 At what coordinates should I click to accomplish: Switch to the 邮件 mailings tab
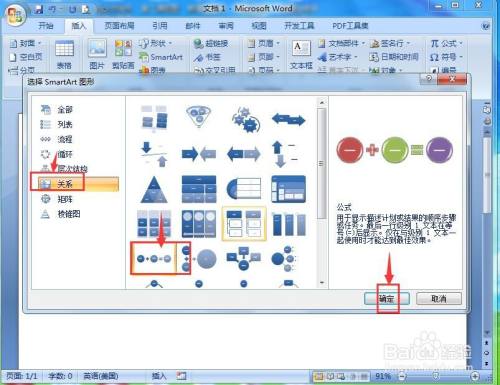point(193,26)
